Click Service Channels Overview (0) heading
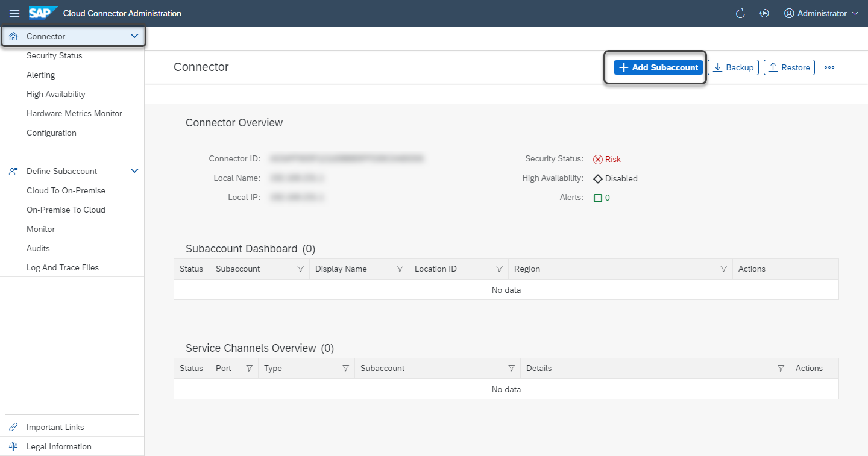868x456 pixels. coord(260,348)
